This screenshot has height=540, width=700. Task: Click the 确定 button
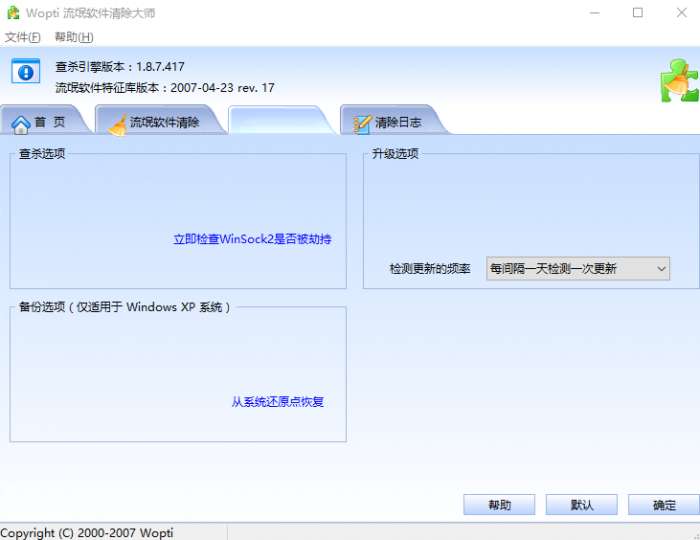tap(664, 505)
